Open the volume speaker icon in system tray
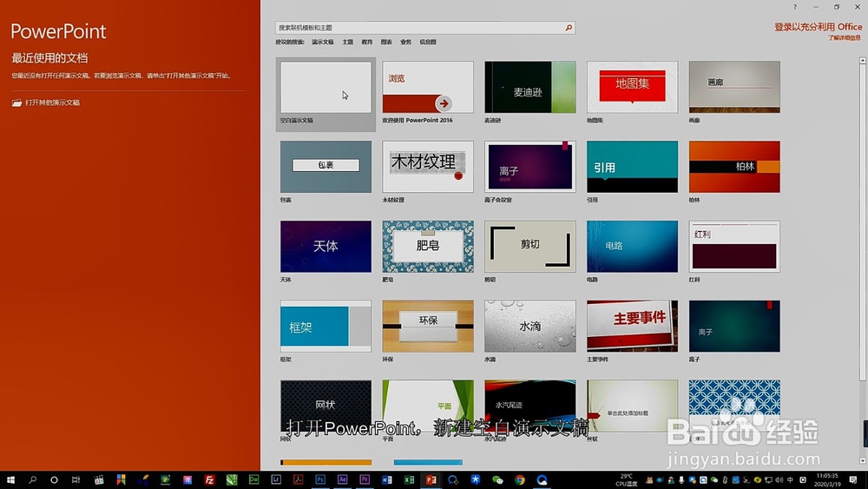 coord(779,480)
